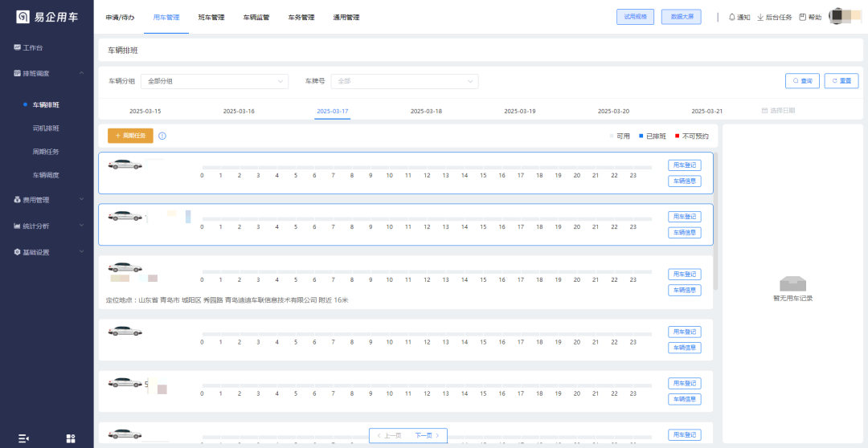Viewport: 868px width, 448px height.
Task: Click the 查询 search button
Action: 802,81
